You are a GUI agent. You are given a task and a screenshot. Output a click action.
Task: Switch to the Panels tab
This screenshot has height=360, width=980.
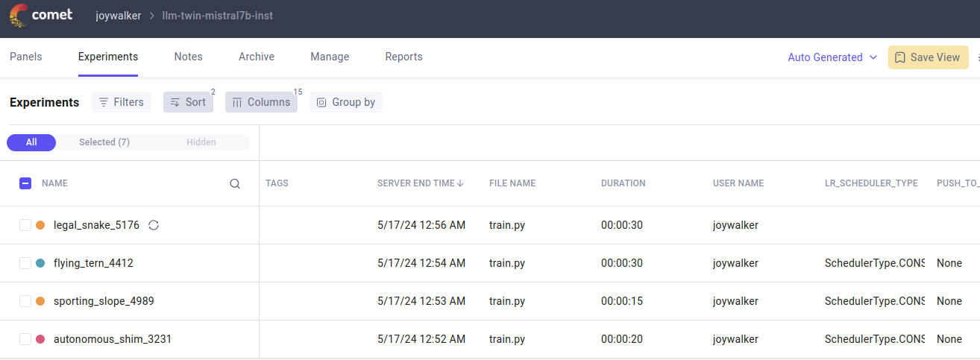pos(26,57)
